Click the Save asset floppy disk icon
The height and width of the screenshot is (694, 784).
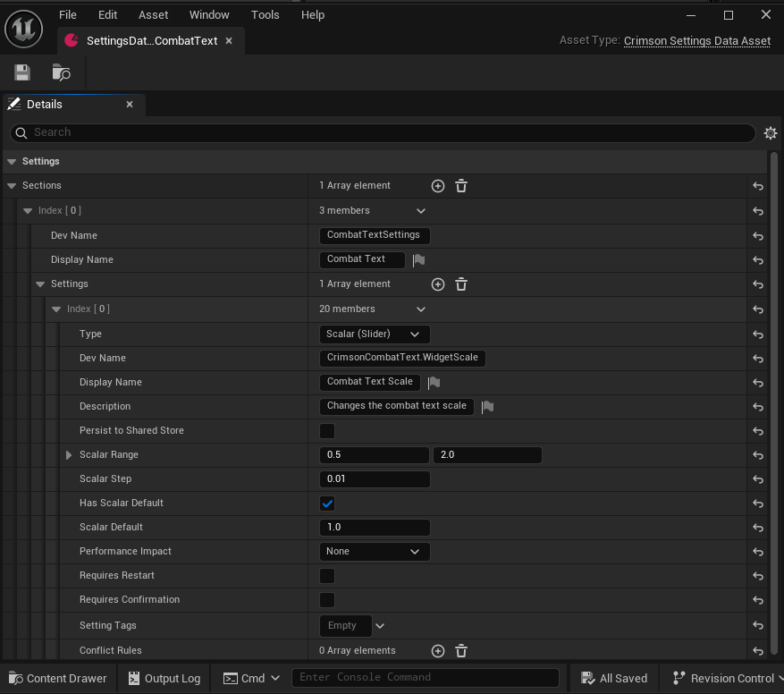pyautogui.click(x=22, y=72)
